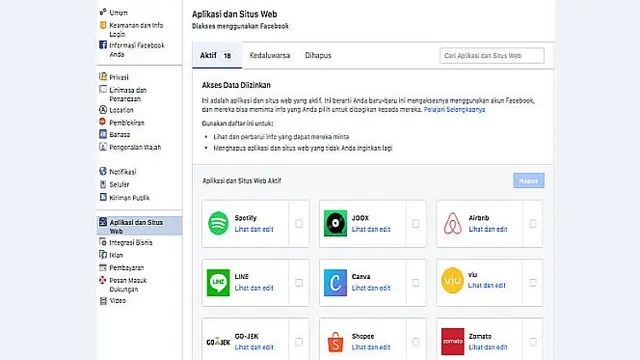Click Lihat dan edit under Airbnb
Screen dimensions: 640x360
click(488, 229)
